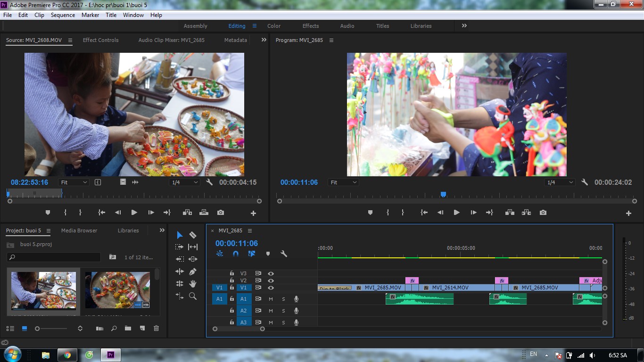Toggle Linked Selection in the timeline
The height and width of the screenshot is (362, 644).
click(x=252, y=254)
